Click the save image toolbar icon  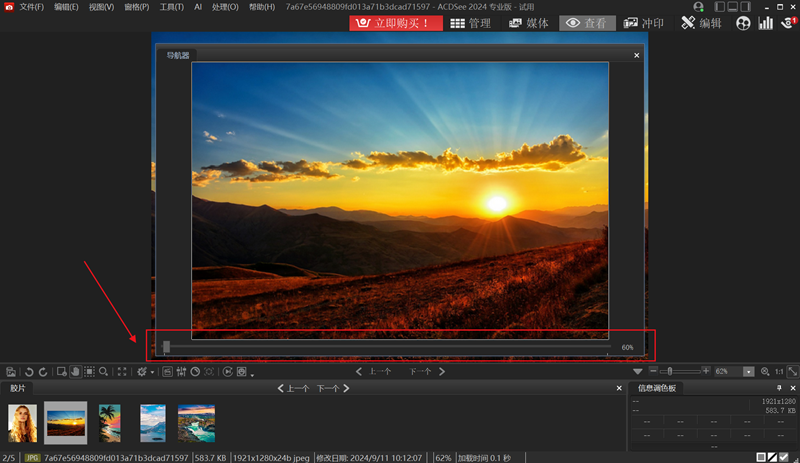click(x=11, y=372)
